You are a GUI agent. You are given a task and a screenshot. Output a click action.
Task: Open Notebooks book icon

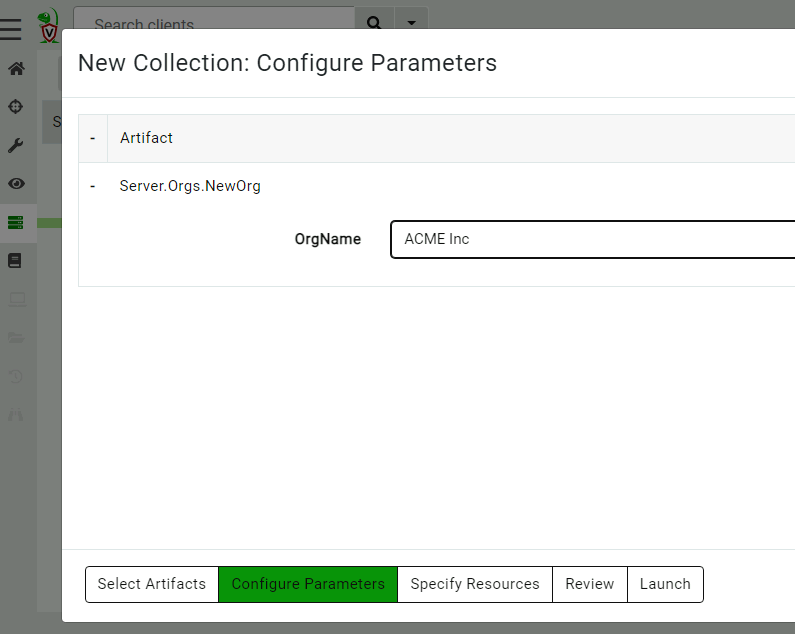[16, 261]
